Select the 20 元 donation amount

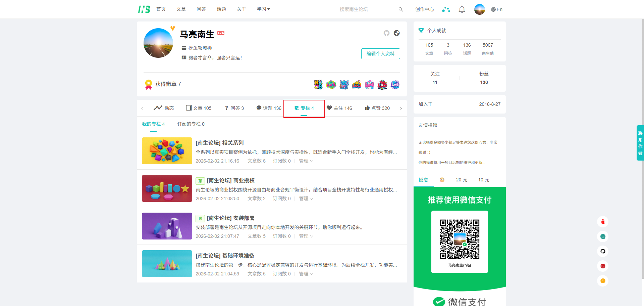pyautogui.click(x=462, y=180)
